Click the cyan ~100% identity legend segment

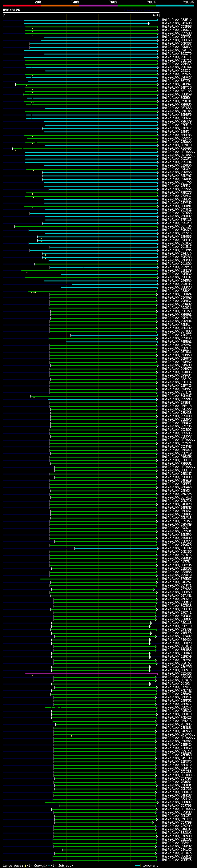(175, 6)
